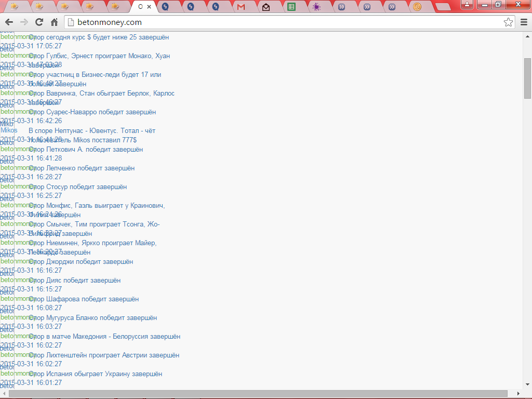Close the active browser tab
Viewport: 532px width, 399px height.
(x=150, y=7)
